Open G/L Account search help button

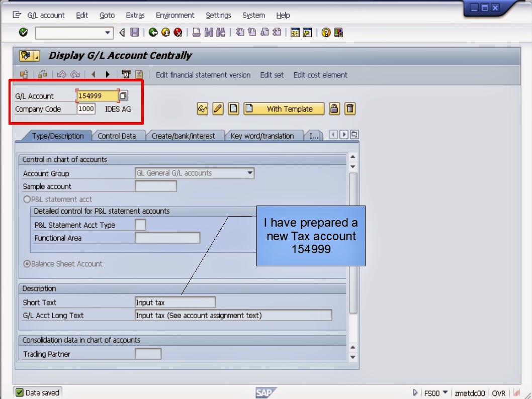(124, 95)
